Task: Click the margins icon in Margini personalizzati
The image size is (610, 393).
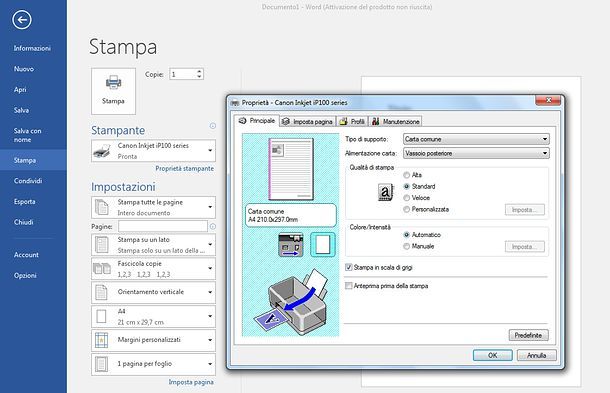Action: coord(102,340)
